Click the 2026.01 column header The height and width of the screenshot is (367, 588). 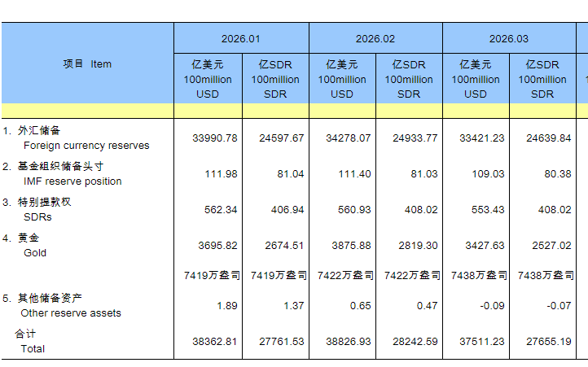click(241, 38)
